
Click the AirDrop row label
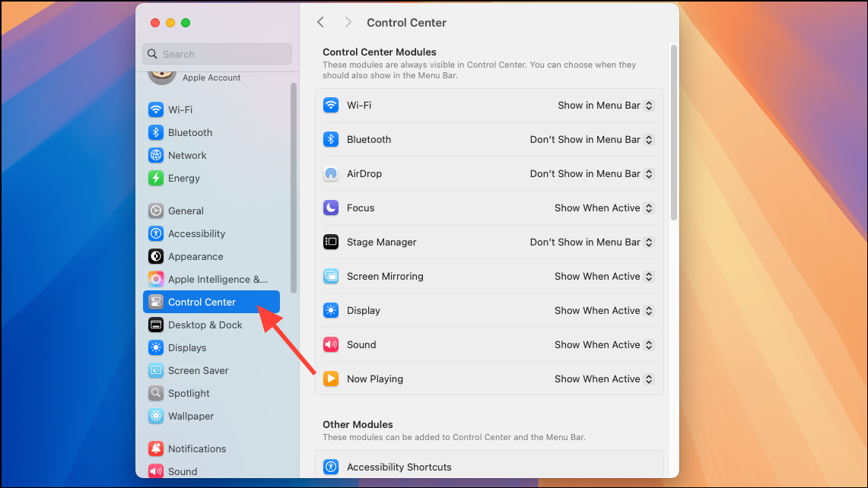click(x=364, y=174)
